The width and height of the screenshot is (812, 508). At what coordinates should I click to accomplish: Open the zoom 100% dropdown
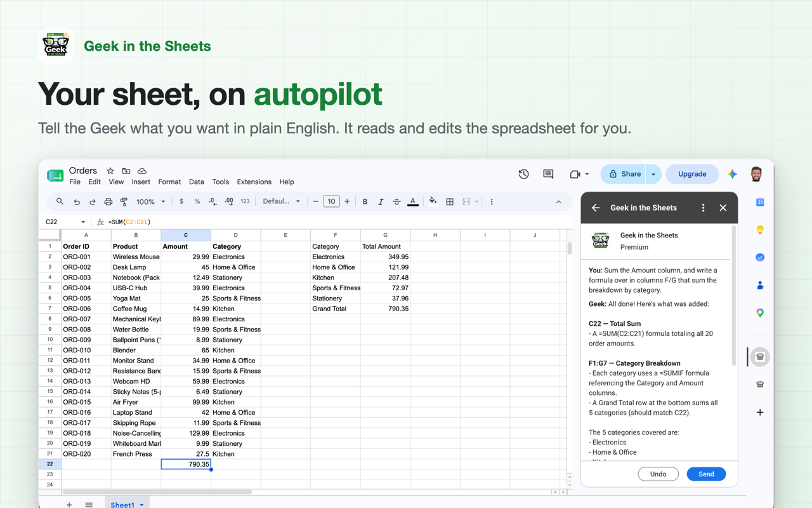click(151, 202)
